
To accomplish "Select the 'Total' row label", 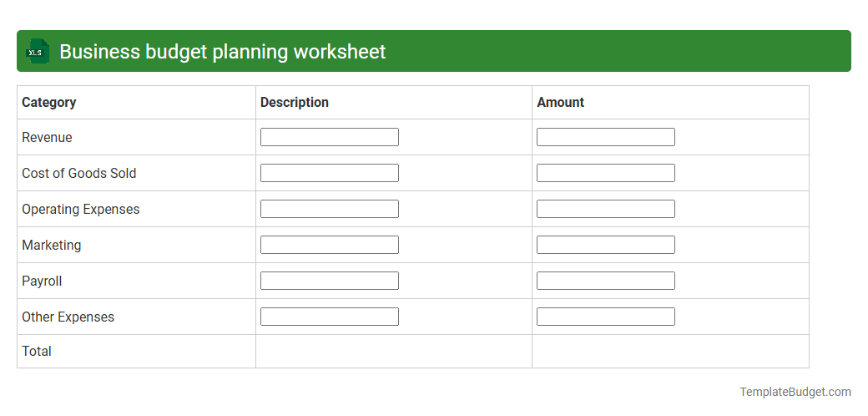I will (x=37, y=351).
